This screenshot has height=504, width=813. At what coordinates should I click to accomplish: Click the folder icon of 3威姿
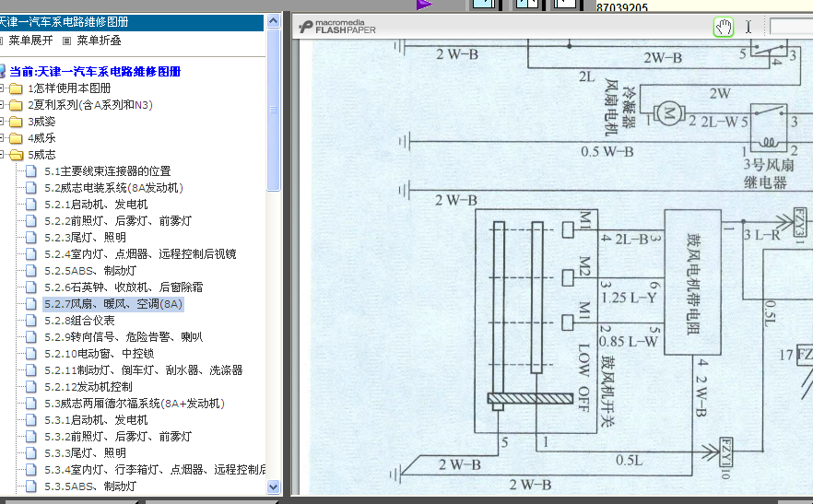pyautogui.click(x=16, y=122)
